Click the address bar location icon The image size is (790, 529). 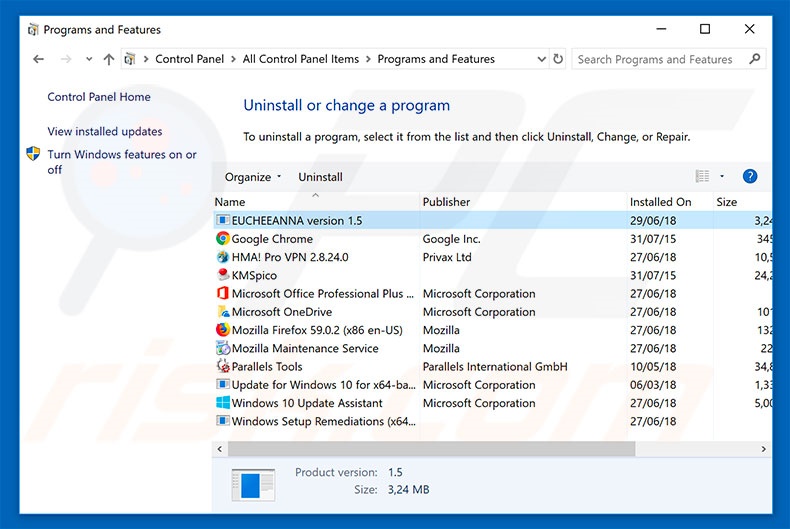[130, 59]
